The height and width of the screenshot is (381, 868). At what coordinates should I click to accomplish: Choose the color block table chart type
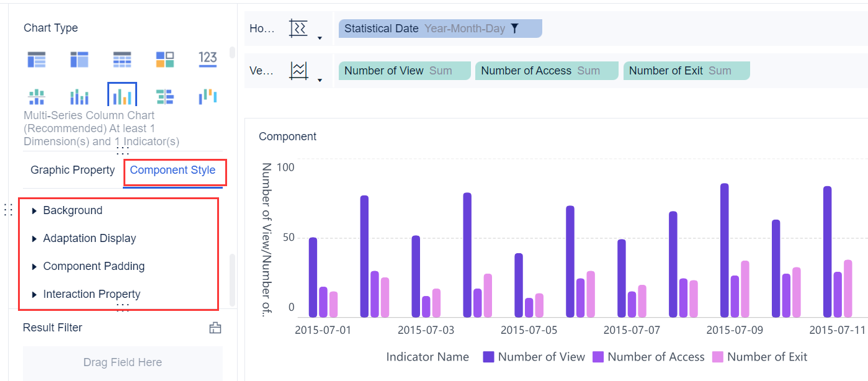coord(164,59)
